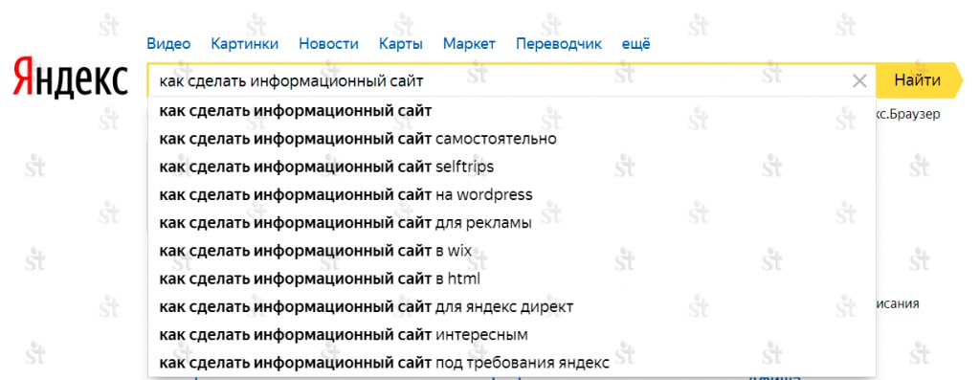This screenshot has width=980, height=380.
Task: Open the Маркет tab
Action: (x=469, y=44)
